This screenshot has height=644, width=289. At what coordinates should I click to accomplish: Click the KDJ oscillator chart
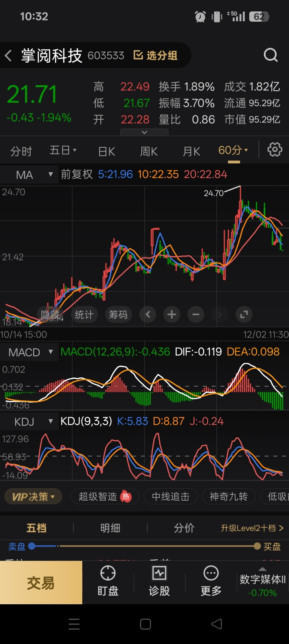pyautogui.click(x=144, y=456)
